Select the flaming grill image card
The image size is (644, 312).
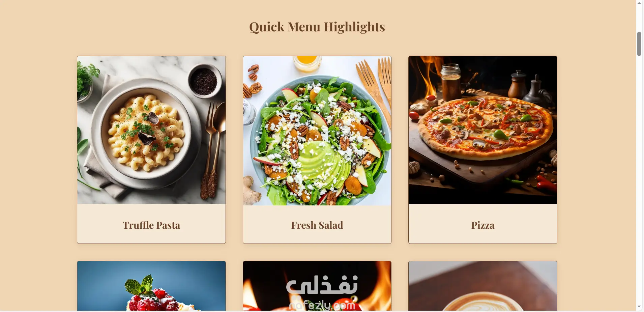[x=317, y=286]
